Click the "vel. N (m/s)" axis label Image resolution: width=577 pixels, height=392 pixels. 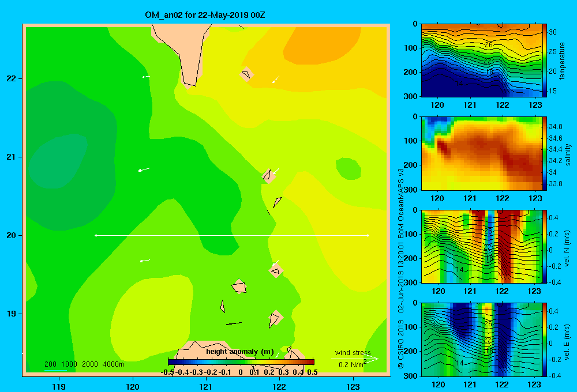click(x=567, y=248)
